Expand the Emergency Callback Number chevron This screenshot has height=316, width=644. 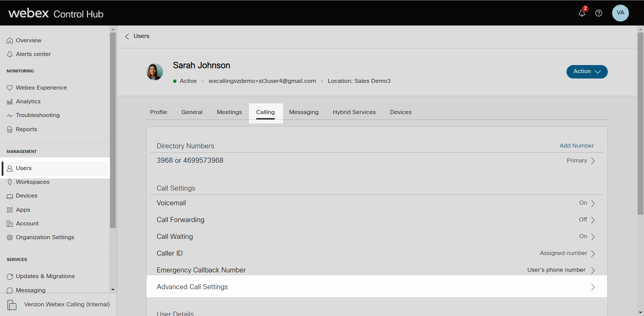[593, 270]
